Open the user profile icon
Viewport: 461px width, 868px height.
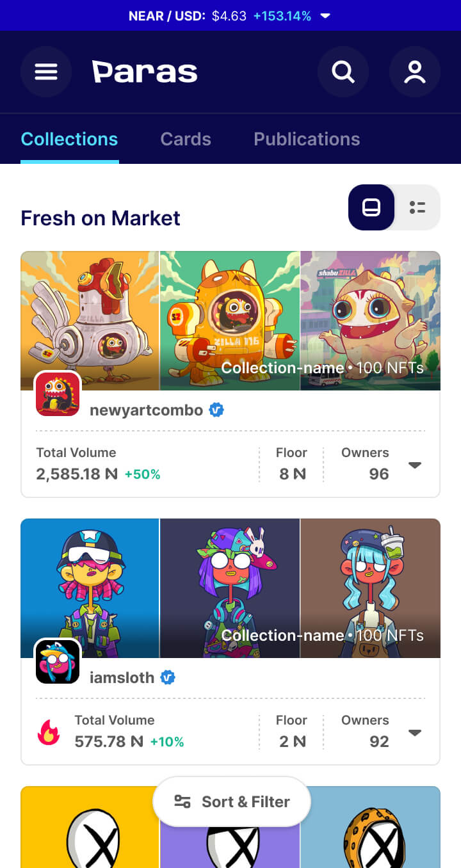[415, 72]
